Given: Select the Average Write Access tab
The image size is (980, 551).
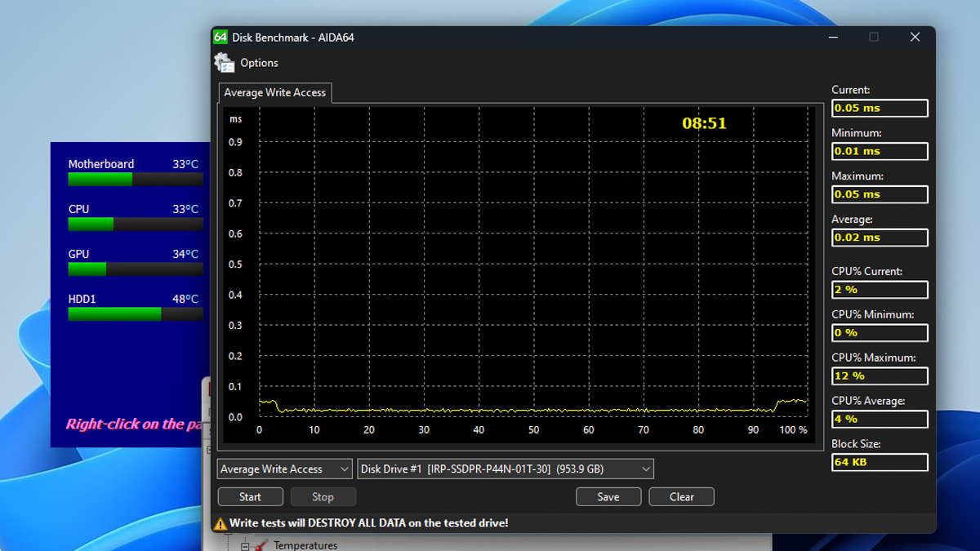Looking at the screenshot, I should coord(275,93).
